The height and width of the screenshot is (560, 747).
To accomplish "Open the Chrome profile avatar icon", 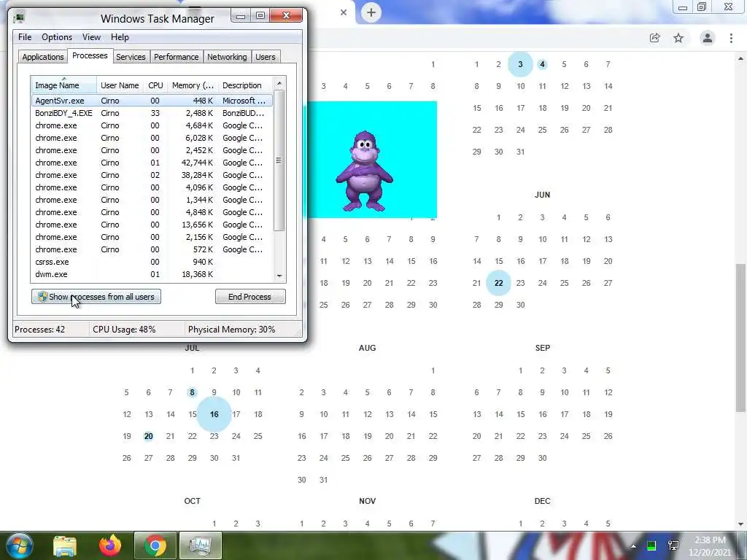I will tap(708, 38).
